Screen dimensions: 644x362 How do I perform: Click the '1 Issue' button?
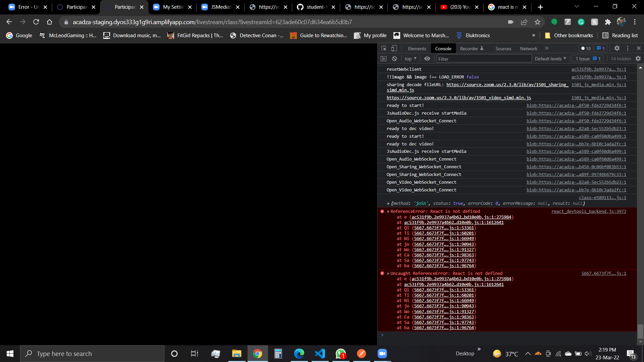588,59
